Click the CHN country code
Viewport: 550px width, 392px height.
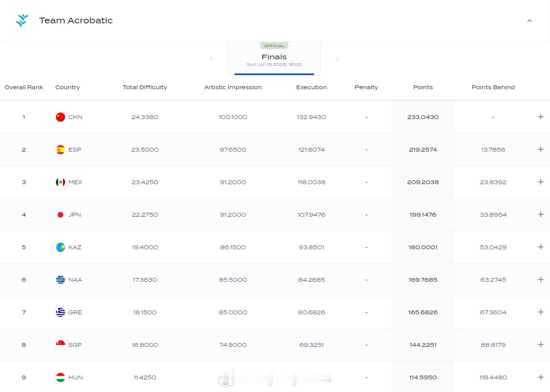pos(75,117)
